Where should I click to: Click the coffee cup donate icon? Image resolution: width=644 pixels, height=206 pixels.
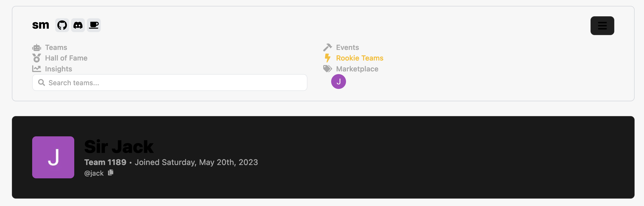click(x=94, y=25)
